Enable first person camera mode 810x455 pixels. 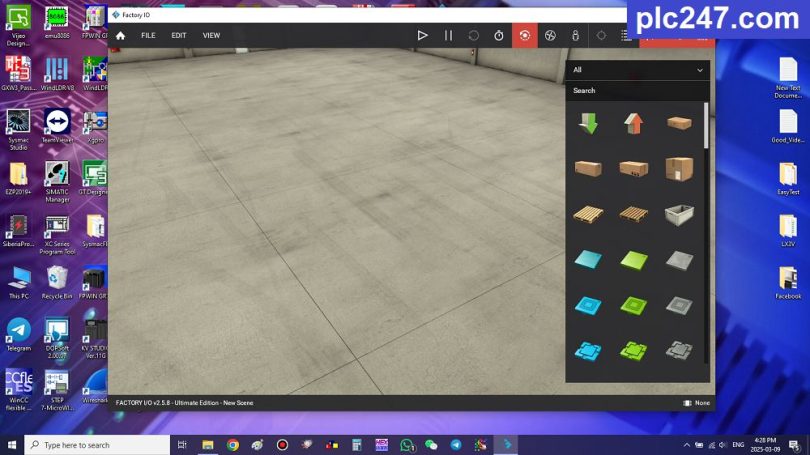click(575, 35)
